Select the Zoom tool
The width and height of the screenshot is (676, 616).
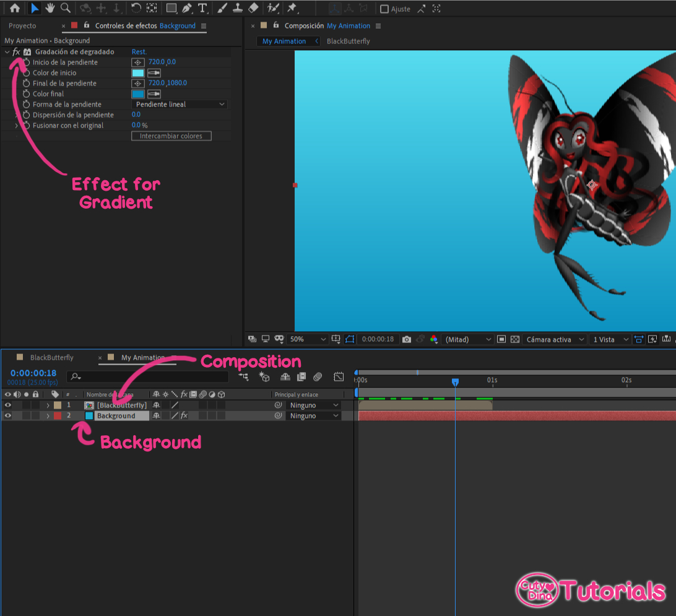pyautogui.click(x=64, y=8)
